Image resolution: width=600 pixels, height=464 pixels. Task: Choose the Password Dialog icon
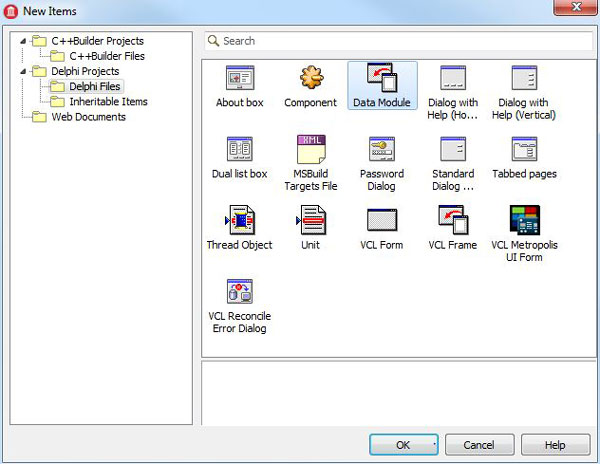tap(382, 150)
